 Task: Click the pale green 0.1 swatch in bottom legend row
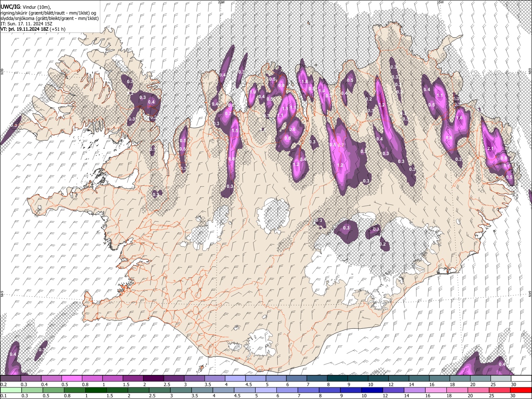[10, 390]
